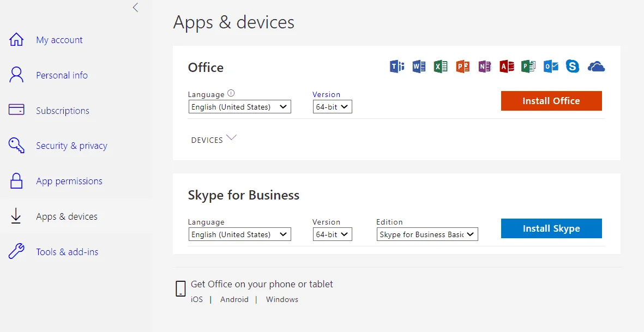Click the Teams app icon
Viewport: 644px width, 332px height.
(397, 66)
